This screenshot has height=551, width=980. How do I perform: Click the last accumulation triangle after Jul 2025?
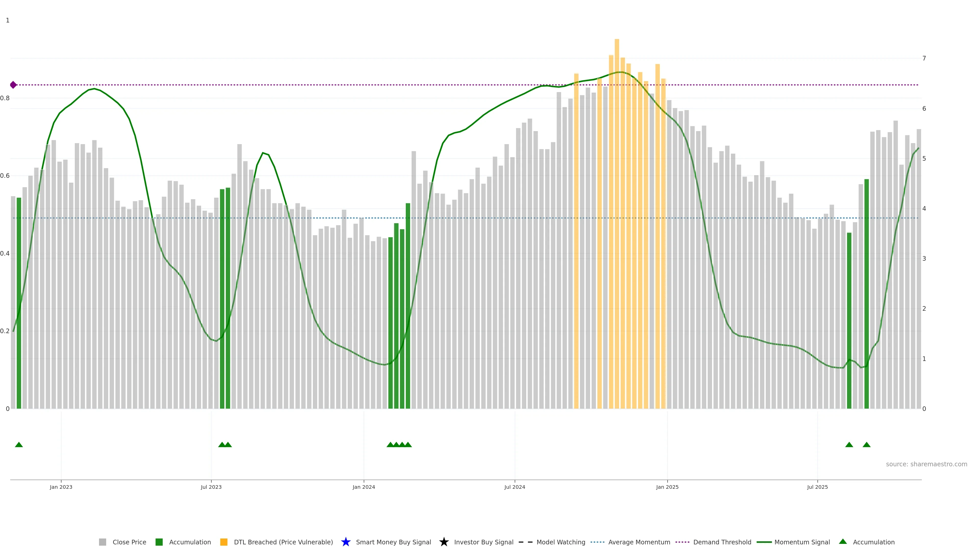[x=866, y=445]
